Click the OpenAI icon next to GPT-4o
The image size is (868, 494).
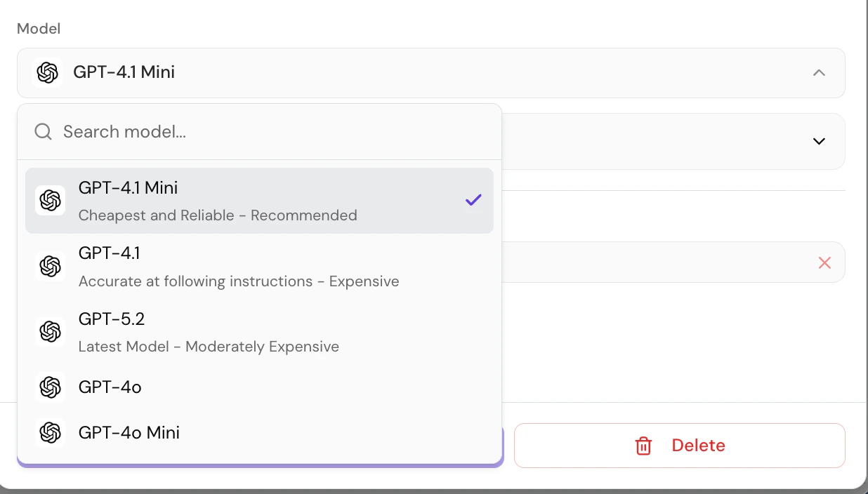(50, 387)
